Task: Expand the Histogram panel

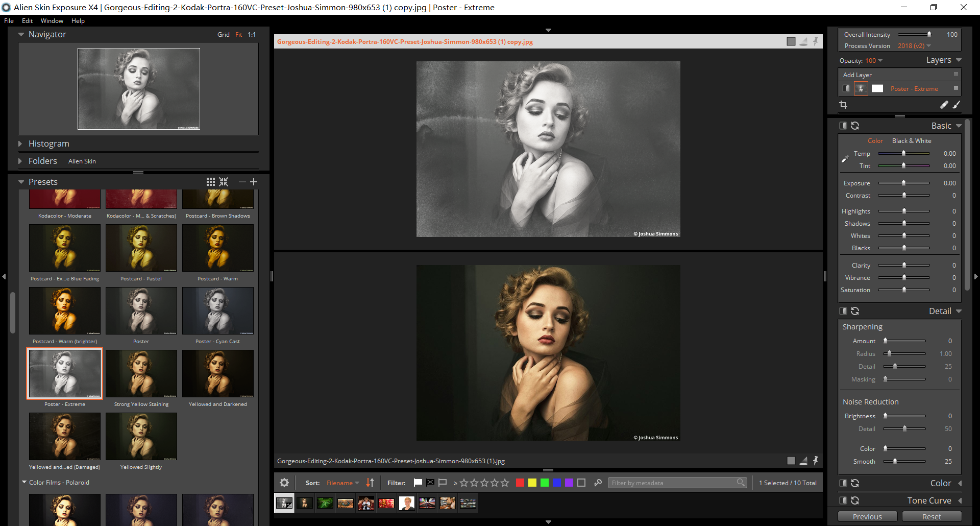Action: (x=20, y=144)
